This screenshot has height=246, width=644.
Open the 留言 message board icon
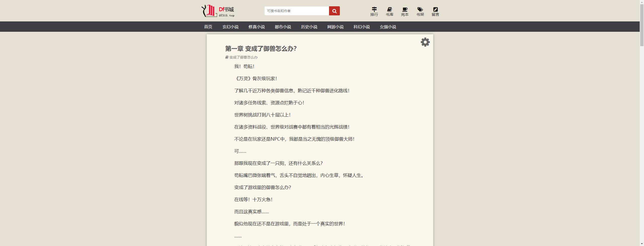pos(435,12)
